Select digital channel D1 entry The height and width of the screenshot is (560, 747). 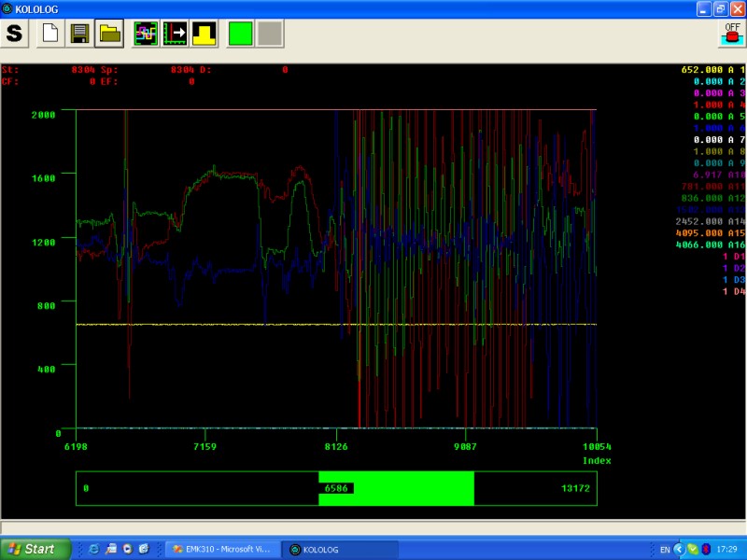tap(734, 256)
